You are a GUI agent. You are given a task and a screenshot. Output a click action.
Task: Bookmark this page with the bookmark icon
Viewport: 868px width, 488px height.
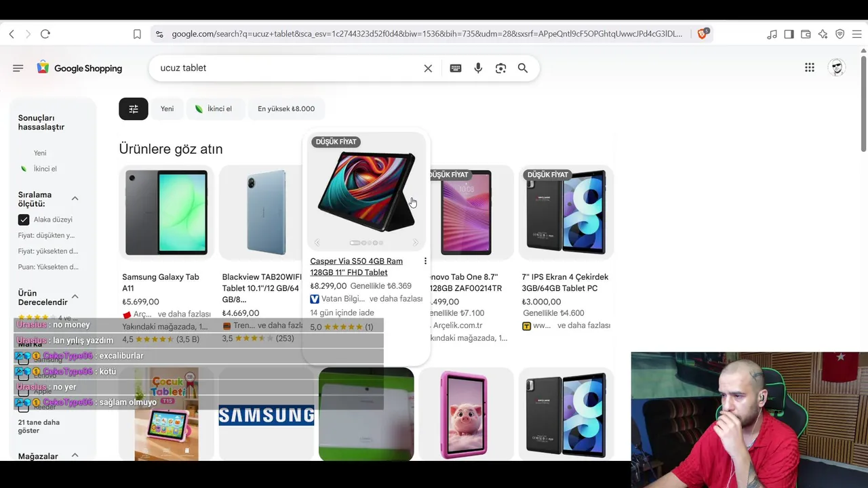[x=137, y=34]
